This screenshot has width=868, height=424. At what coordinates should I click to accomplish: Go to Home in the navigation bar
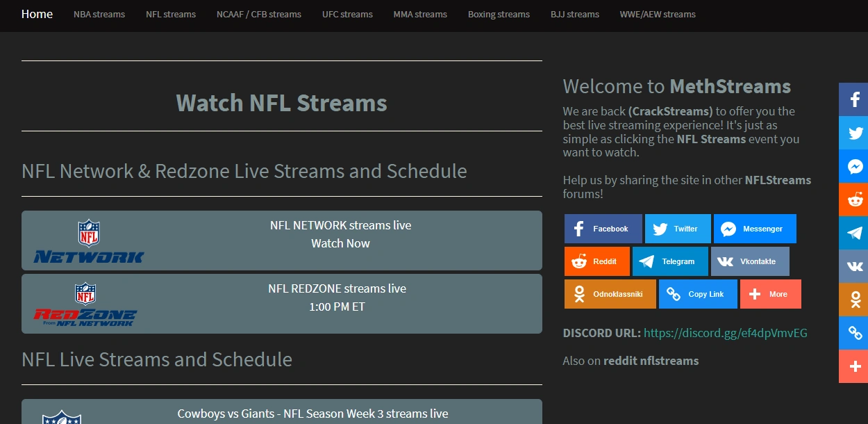(37, 14)
